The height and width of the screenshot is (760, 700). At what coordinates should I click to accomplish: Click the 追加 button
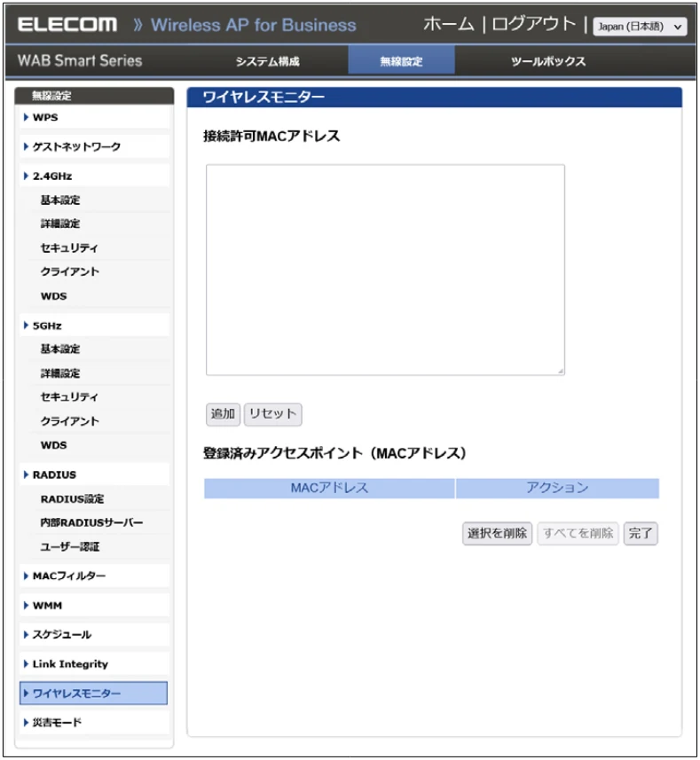(223, 414)
